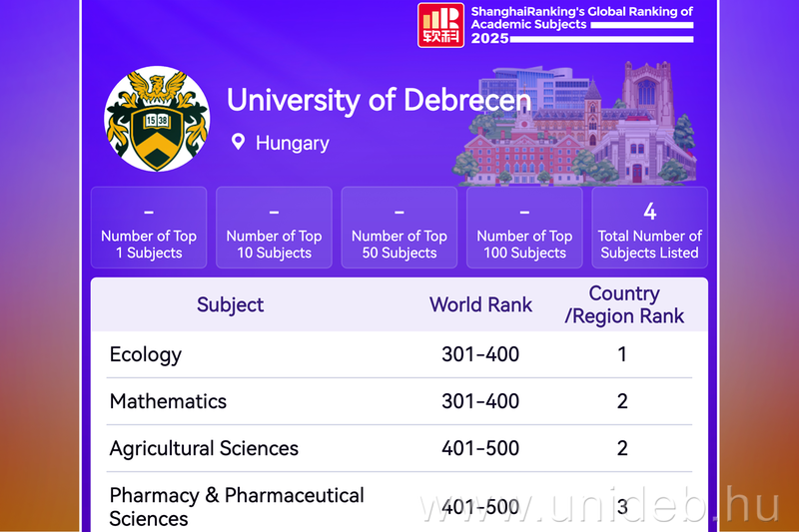Screen dimensions: 799x532
Task: Open the Number of Top 10 Subjects card
Action: pyautogui.click(x=274, y=228)
